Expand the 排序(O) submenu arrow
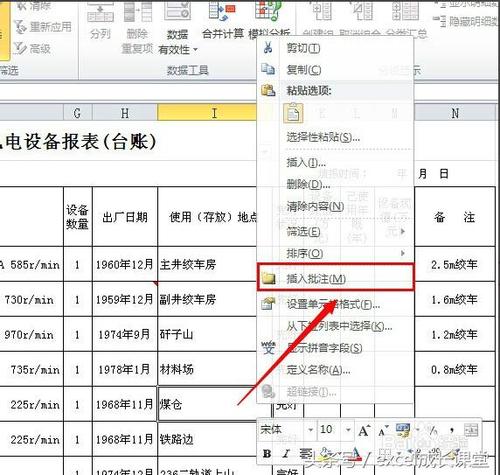This screenshot has width=500, height=475. click(403, 253)
